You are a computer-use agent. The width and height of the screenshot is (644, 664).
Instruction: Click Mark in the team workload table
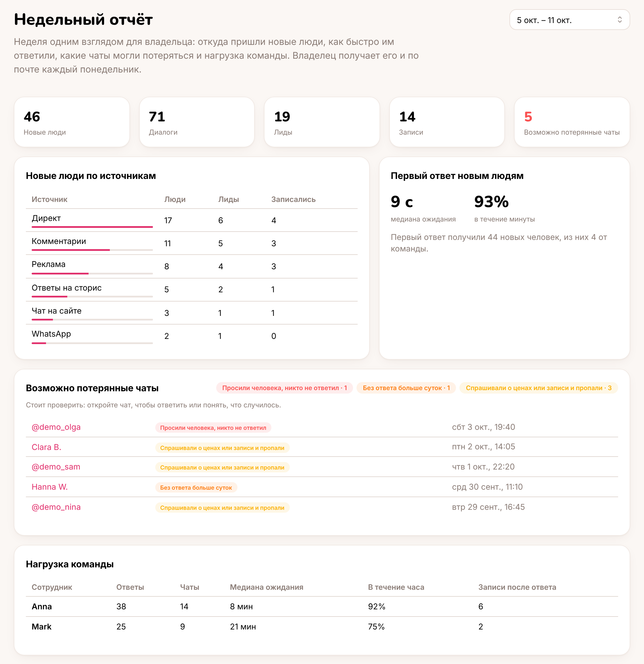[41, 626]
